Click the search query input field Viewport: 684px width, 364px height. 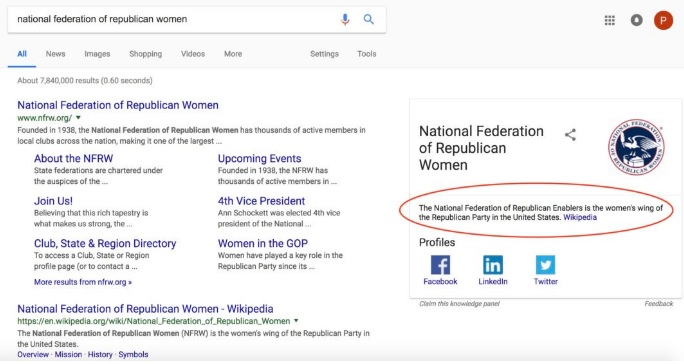pos(174,19)
